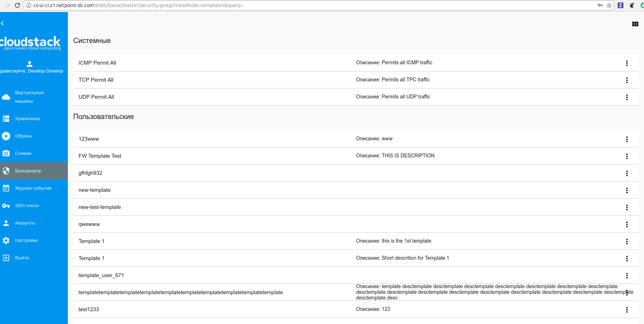Select the SSH ключи sidebar icon
Screen dimensions: 644x324
point(26,205)
